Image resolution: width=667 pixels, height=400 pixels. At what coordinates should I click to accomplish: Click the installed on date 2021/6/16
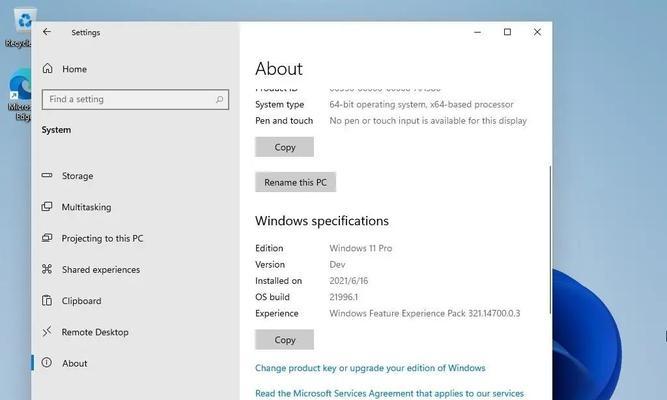click(x=349, y=281)
